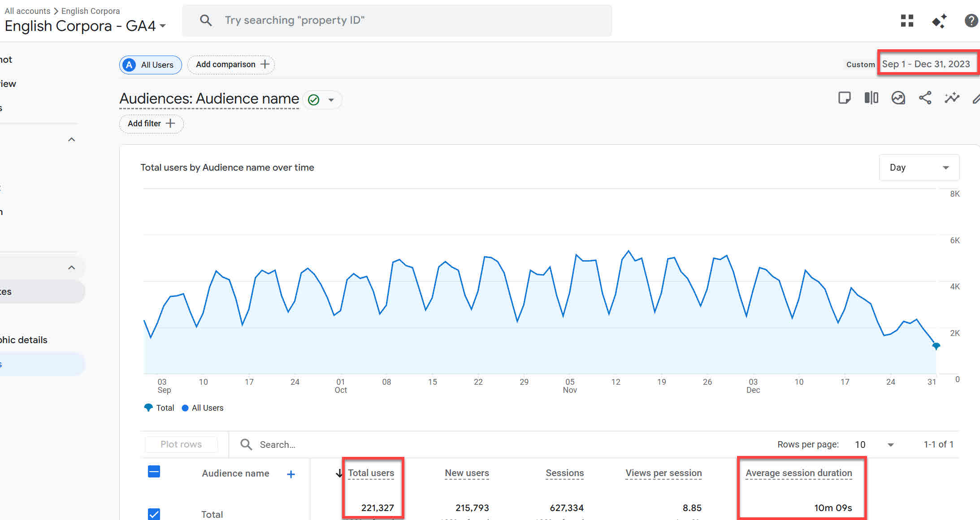
Task: Click the Add comparison button
Action: pos(231,64)
